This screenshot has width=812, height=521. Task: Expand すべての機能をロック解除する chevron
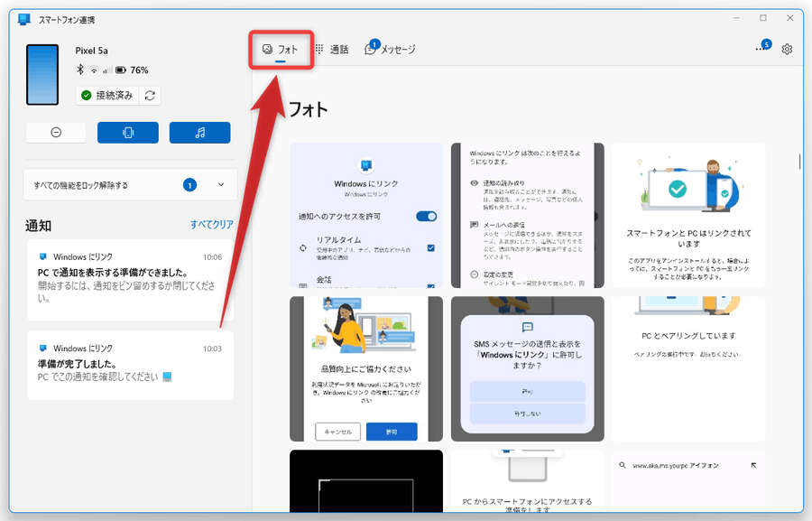click(x=221, y=184)
